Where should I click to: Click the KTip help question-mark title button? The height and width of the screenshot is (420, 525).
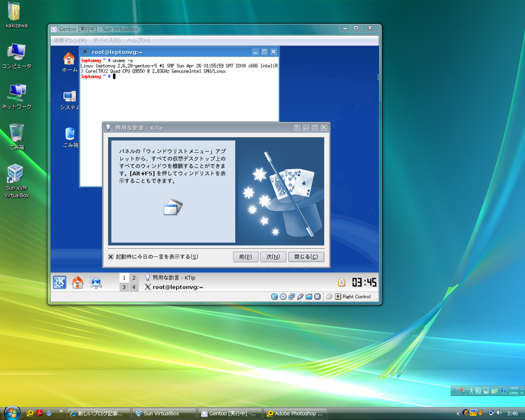[x=296, y=128]
